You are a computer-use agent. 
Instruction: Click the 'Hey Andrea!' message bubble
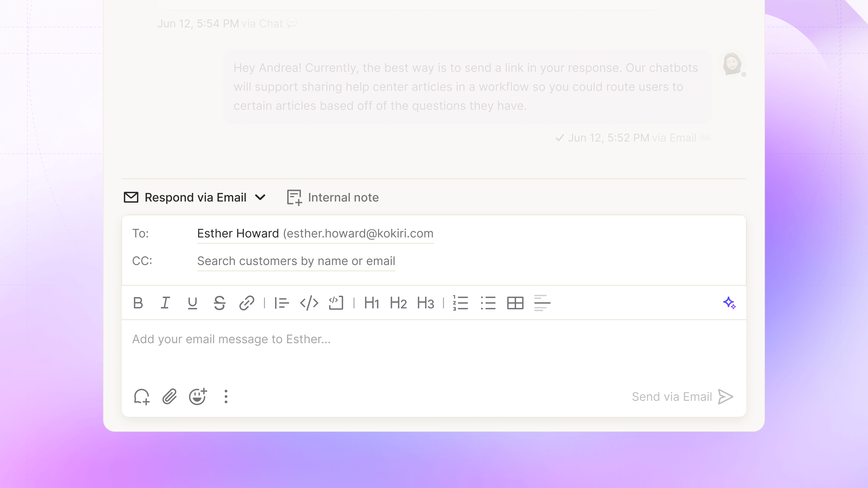tap(467, 87)
